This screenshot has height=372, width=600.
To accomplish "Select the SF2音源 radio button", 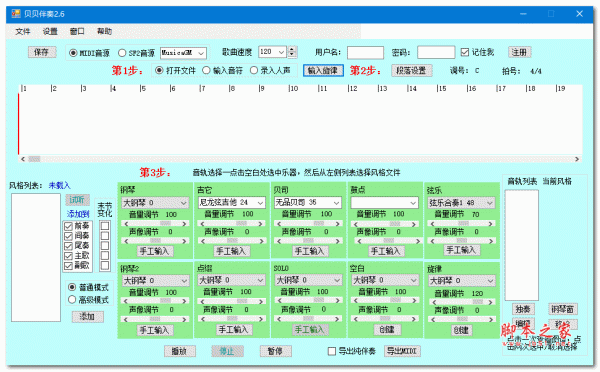I will pos(122,53).
